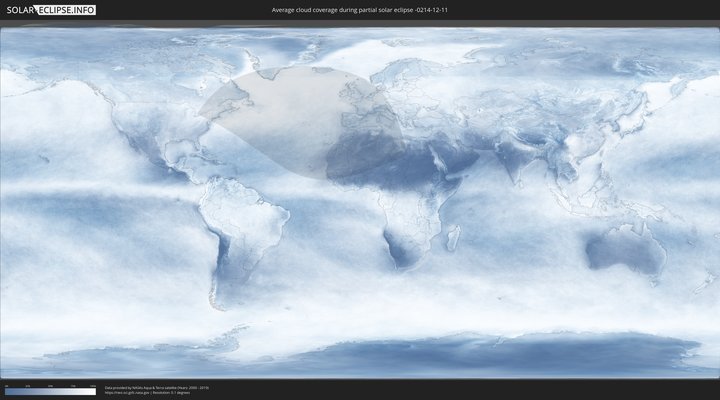720x400 pixels.
Task: Click the 100% end of the legend scale
Action: (x=94, y=391)
